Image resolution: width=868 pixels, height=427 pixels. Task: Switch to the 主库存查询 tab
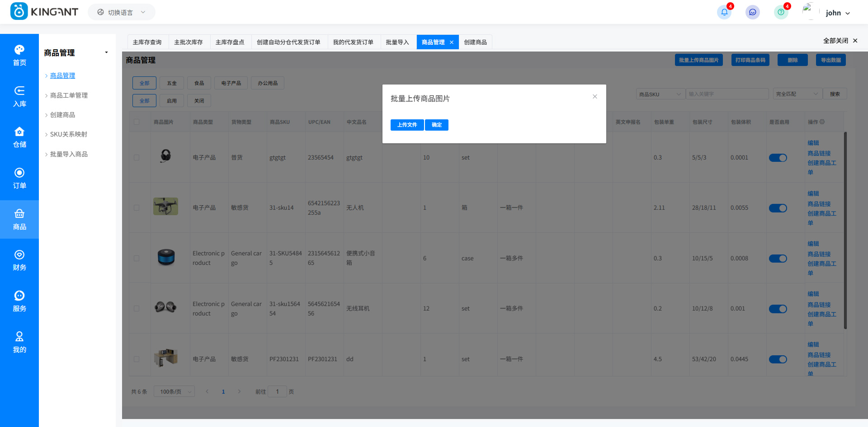(x=147, y=42)
